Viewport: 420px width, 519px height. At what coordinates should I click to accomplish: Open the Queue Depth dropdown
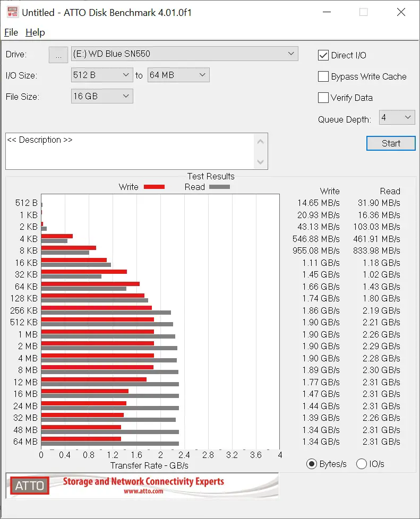pyautogui.click(x=397, y=117)
